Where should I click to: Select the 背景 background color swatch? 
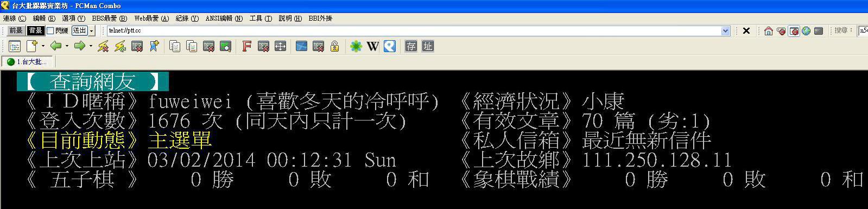point(36,31)
